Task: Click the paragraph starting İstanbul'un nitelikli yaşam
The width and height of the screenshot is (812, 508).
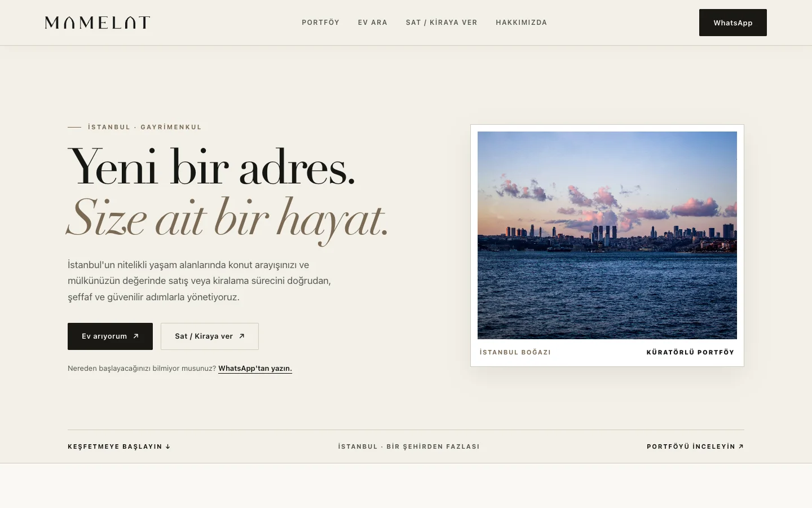Action: click(x=200, y=281)
